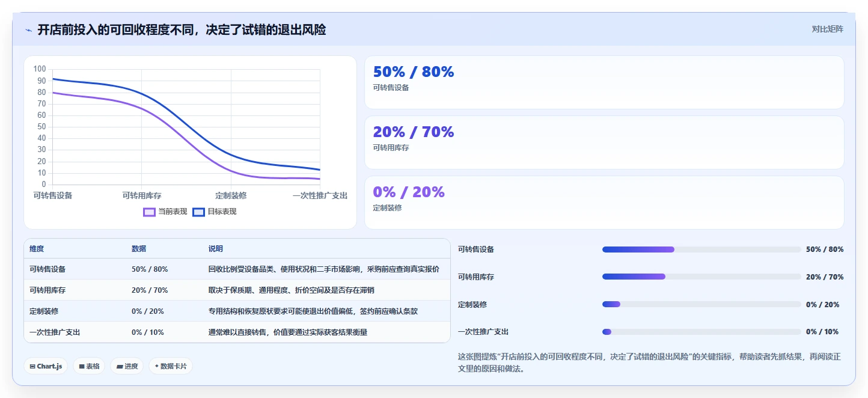Select the 数据卡片 tag chip
This screenshot has height=398, width=868.
pyautogui.click(x=171, y=366)
